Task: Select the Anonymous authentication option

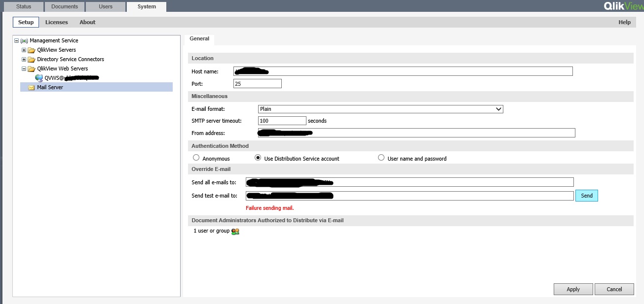Action: pos(196,158)
